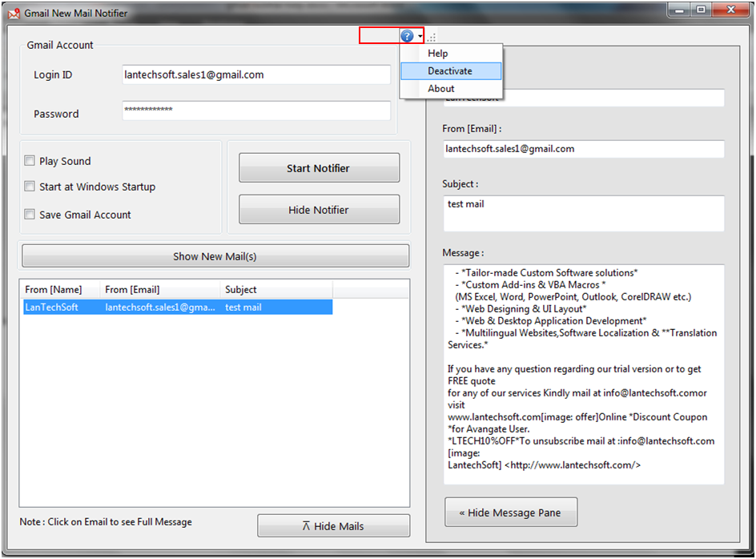
Task: Open the Help menu entry
Action: click(451, 53)
